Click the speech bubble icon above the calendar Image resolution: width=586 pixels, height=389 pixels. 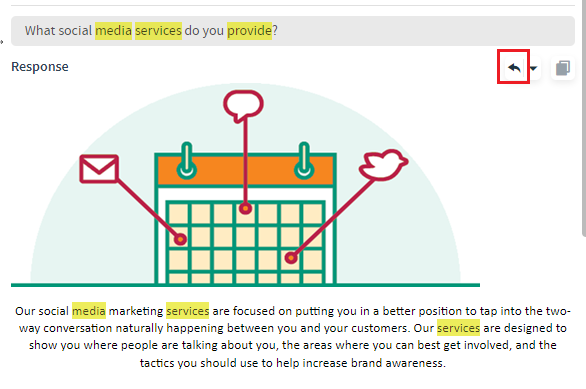[x=243, y=106]
